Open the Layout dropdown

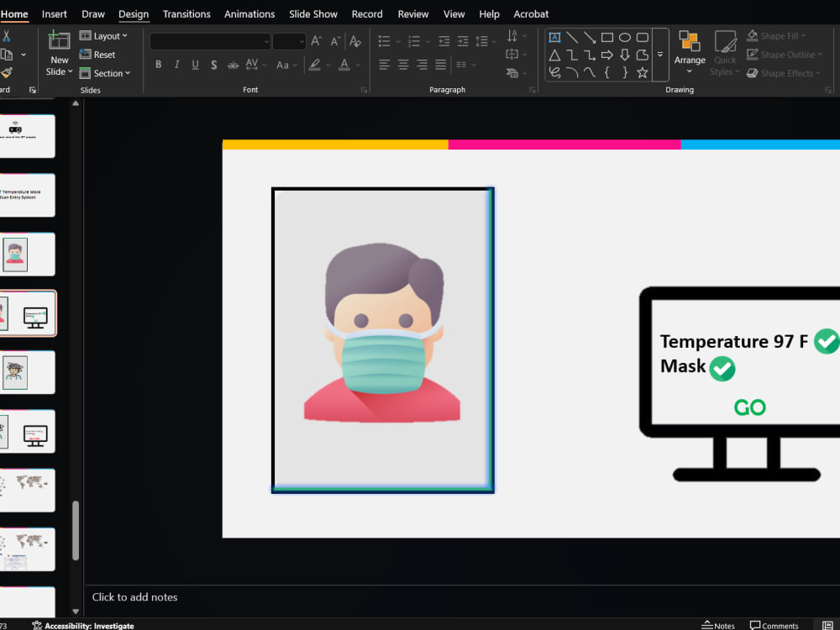coord(104,36)
